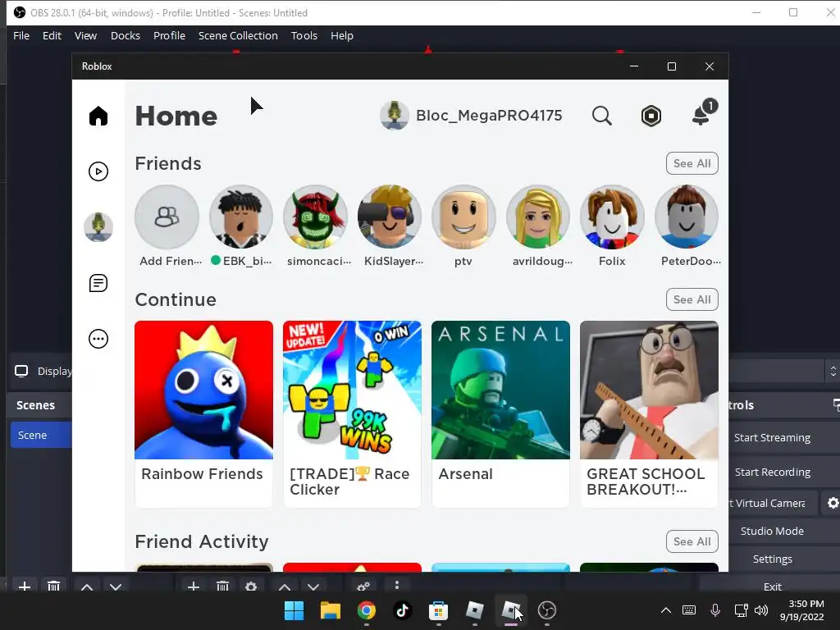The width and height of the screenshot is (840, 630).
Task: Open the Scene Collection menu in OBS
Action: pyautogui.click(x=238, y=35)
